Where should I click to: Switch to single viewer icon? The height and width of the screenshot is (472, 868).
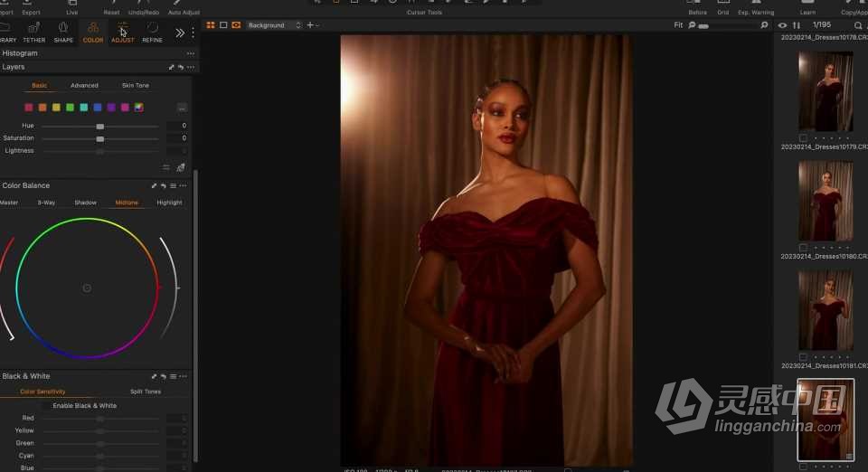(223, 25)
